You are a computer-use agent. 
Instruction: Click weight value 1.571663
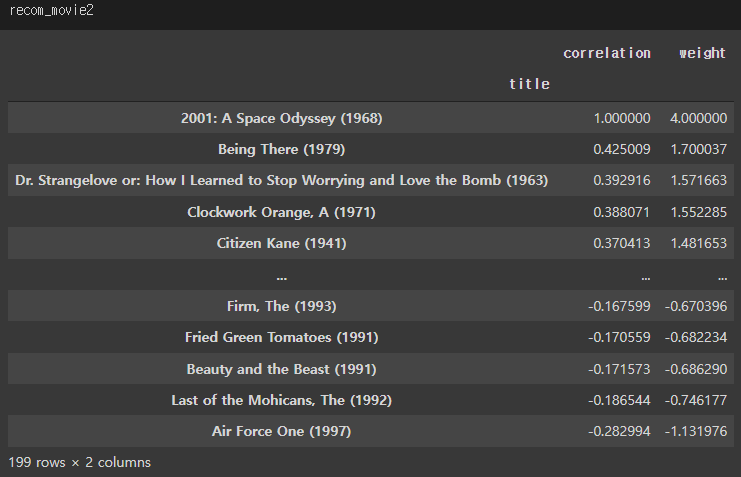coord(698,181)
